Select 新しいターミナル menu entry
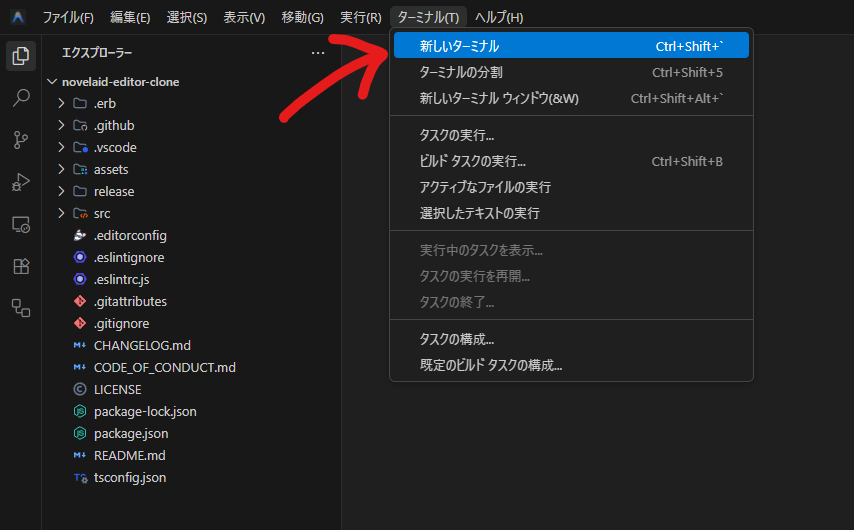The width and height of the screenshot is (854, 530). point(459,46)
